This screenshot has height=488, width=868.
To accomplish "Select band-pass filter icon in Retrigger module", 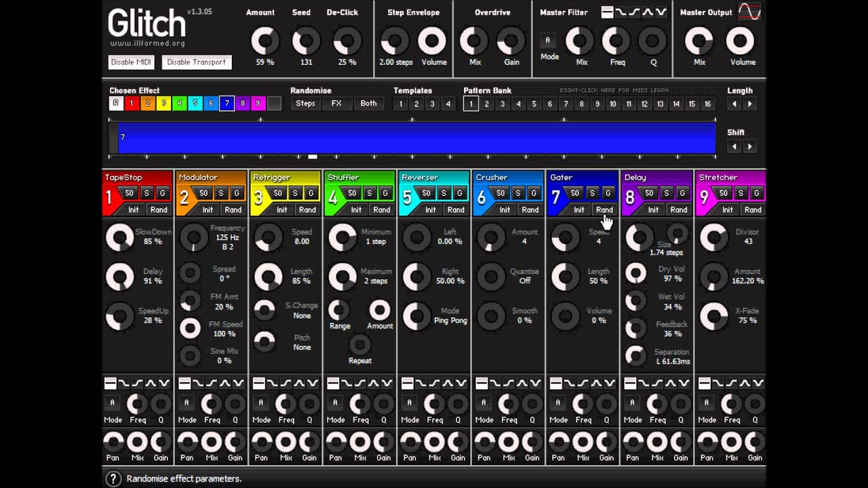I will click(x=299, y=384).
